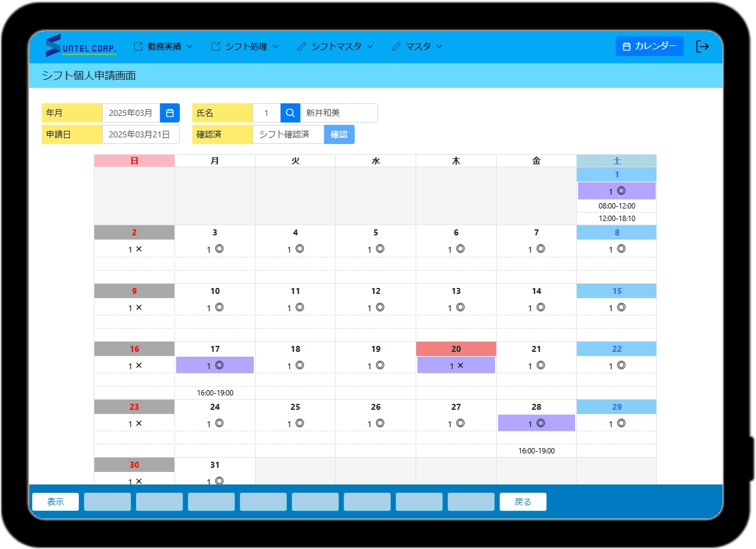
Task: Open the シフトマスタ dropdown menu
Action: click(335, 47)
